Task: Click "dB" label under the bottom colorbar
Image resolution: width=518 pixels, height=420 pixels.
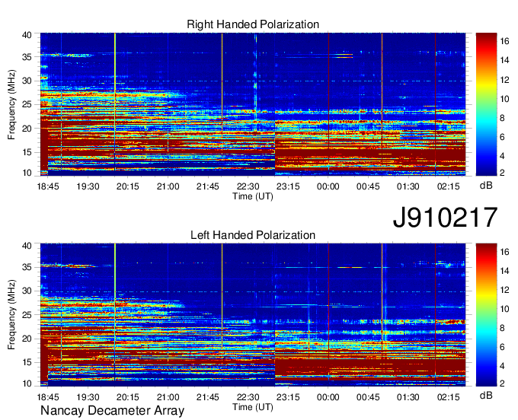Action: pyautogui.click(x=486, y=395)
